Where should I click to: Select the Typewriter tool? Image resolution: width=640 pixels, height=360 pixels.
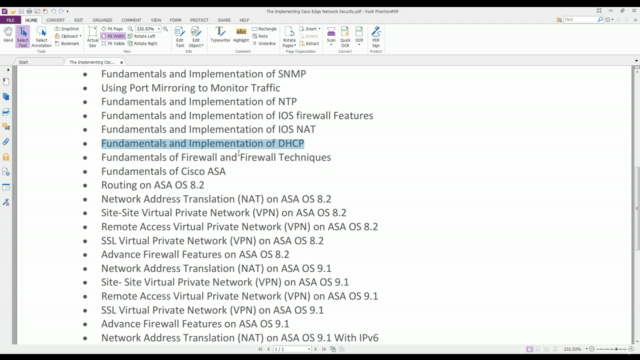220,34
